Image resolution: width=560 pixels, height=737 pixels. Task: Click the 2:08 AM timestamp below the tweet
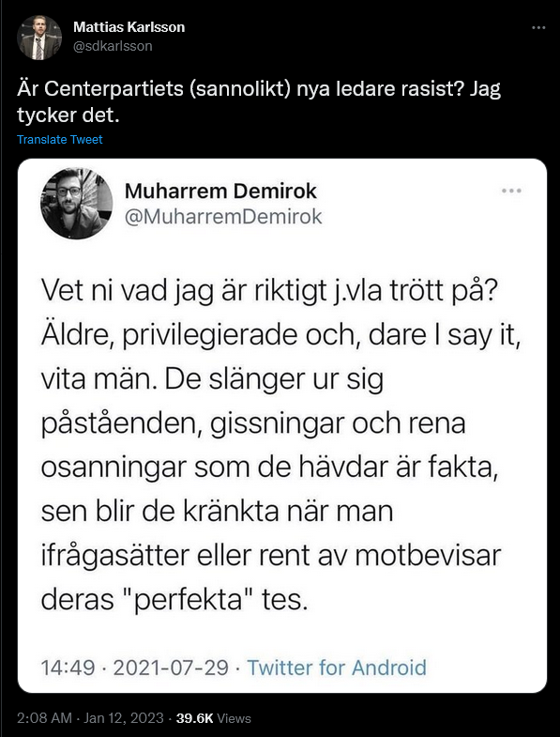(x=45, y=718)
